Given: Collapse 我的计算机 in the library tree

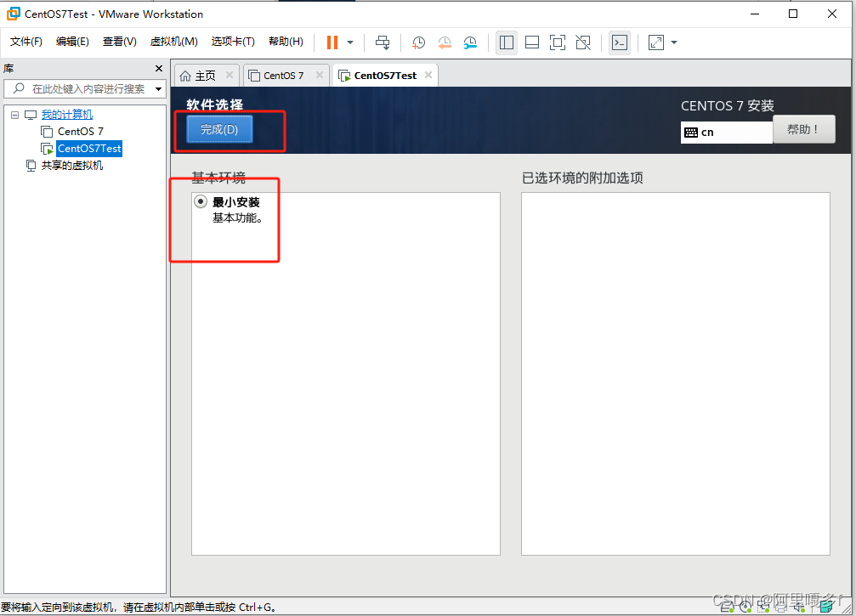Looking at the screenshot, I should tap(14, 115).
